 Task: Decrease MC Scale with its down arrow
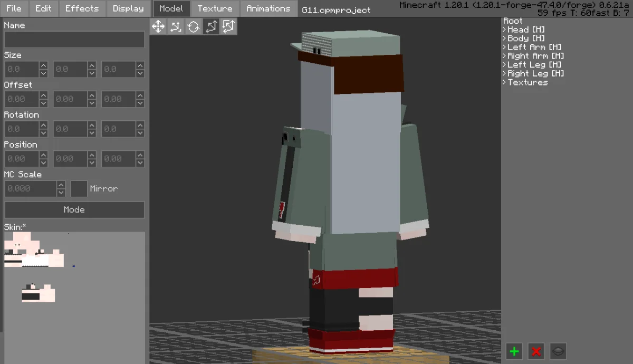[61, 193]
